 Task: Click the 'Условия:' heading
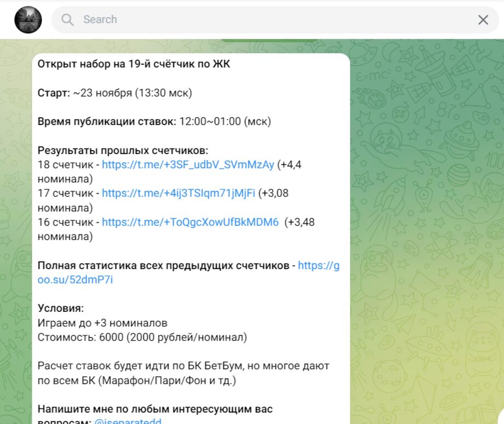point(60,308)
